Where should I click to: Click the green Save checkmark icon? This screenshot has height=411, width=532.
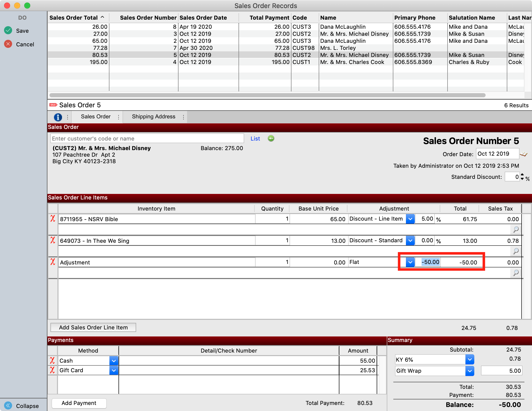[8, 30]
